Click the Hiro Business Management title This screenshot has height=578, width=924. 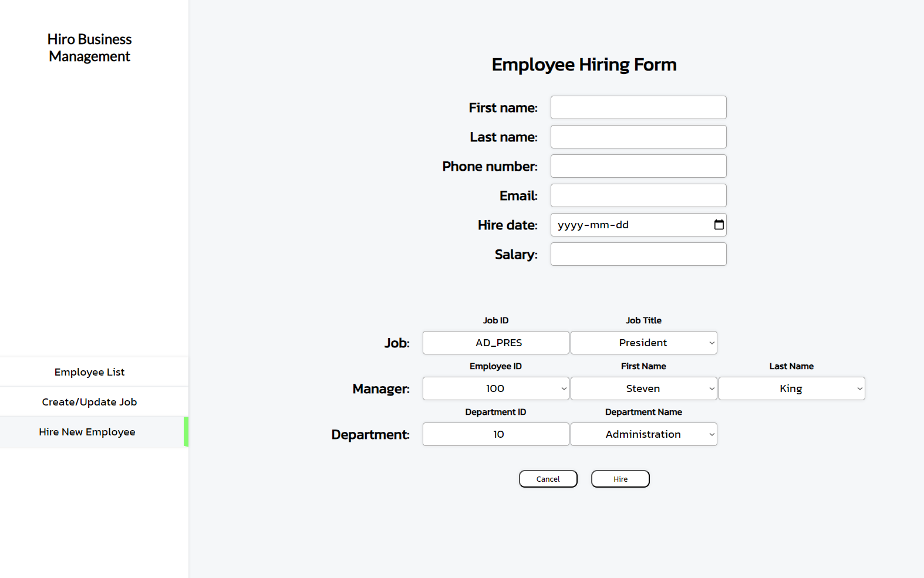tap(89, 48)
